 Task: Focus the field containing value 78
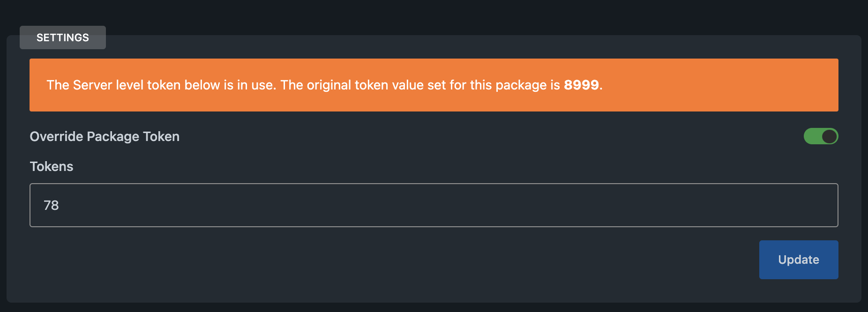click(434, 205)
